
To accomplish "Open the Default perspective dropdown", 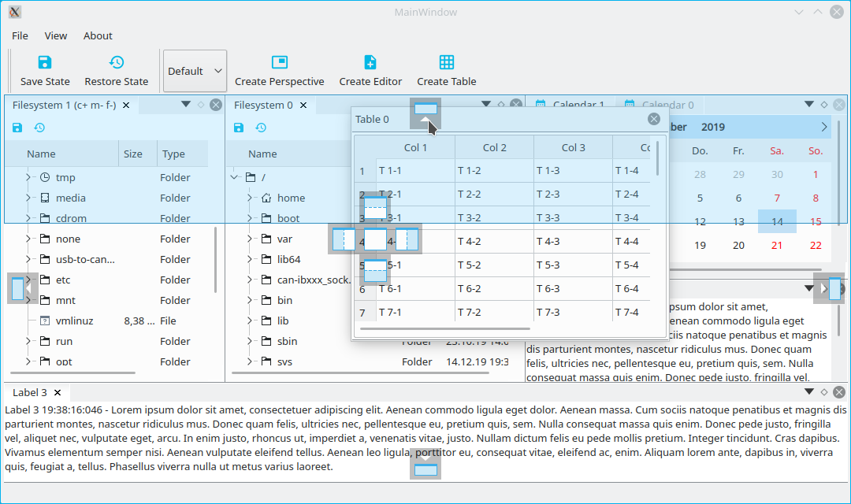I will pyautogui.click(x=195, y=70).
